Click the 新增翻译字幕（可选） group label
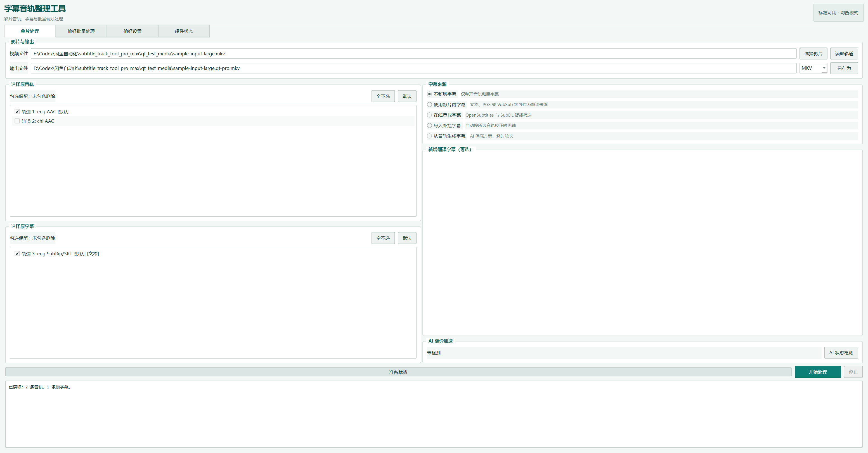Viewport: 868px width, 453px height. (x=450, y=149)
